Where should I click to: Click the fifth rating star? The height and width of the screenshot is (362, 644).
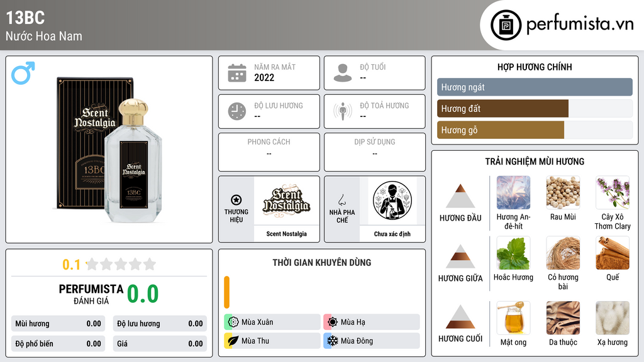(150, 264)
